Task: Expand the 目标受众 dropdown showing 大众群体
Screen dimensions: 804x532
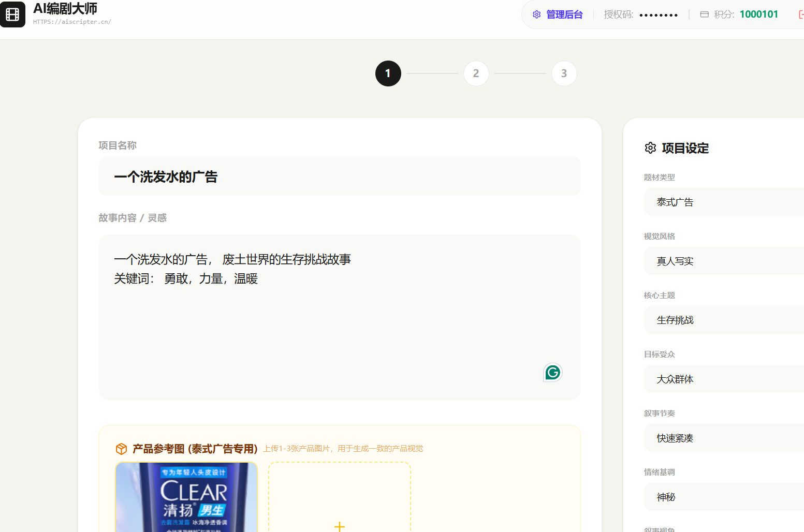Action: (725, 379)
